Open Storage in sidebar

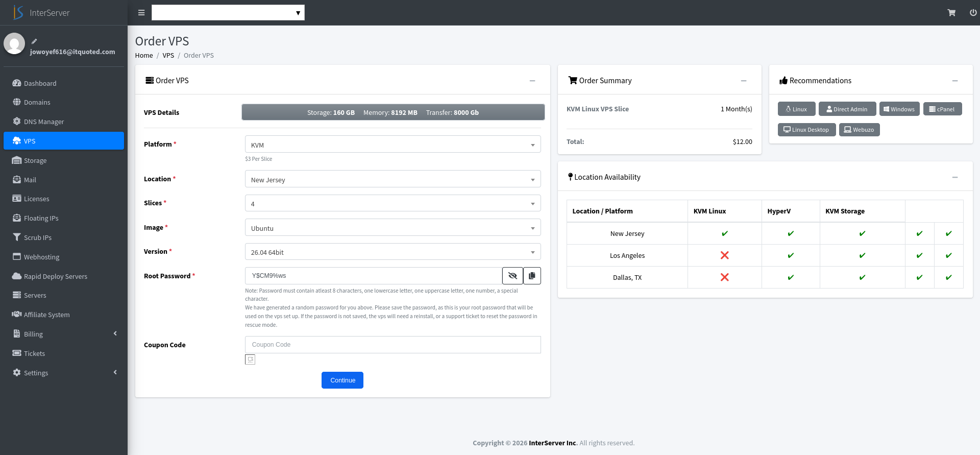[64, 160]
